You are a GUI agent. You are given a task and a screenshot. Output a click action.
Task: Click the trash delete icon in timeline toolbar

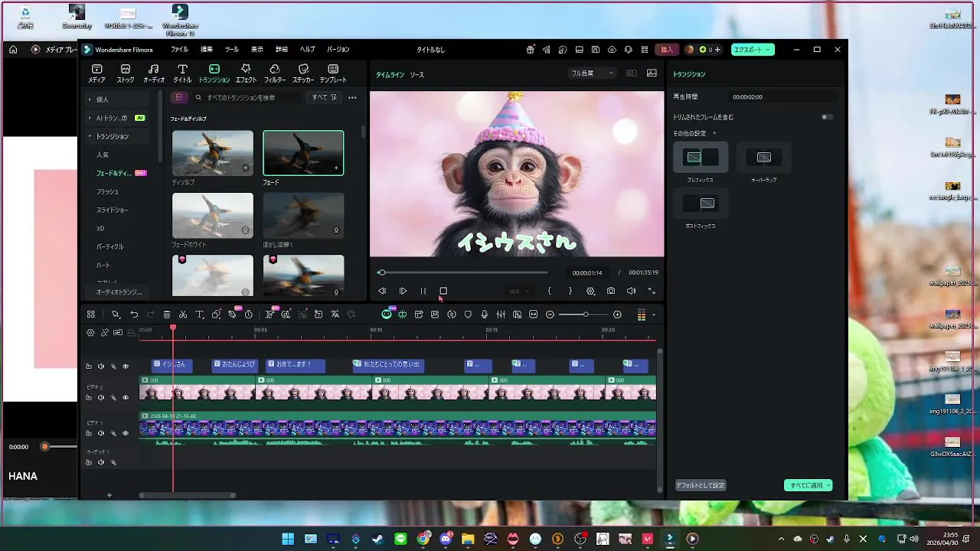tap(167, 315)
